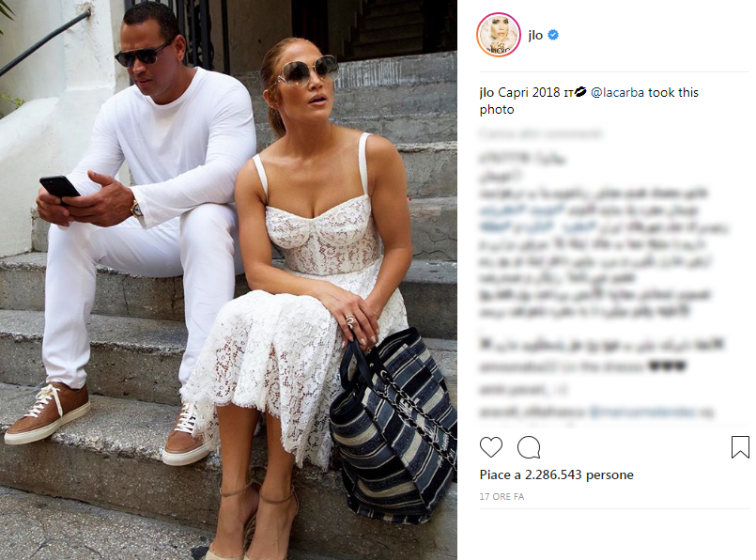Open the jlo profile avatar
Image resolution: width=756 pixels, height=560 pixels.
[499, 35]
